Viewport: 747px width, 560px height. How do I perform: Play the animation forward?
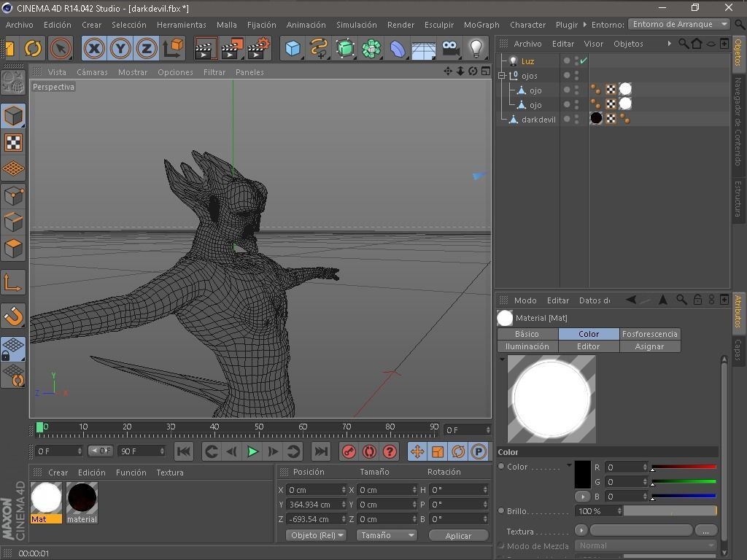coord(252,451)
